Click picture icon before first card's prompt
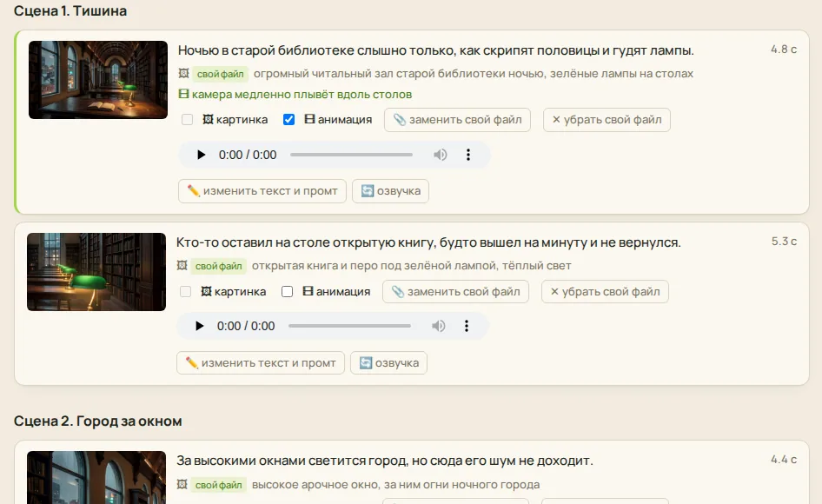This screenshot has width=822, height=504. click(x=183, y=73)
